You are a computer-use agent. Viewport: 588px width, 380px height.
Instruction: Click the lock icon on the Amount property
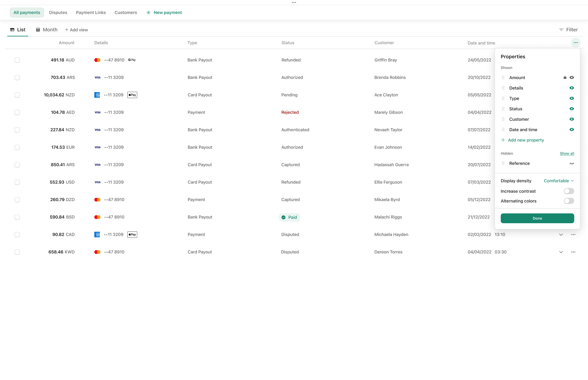[565, 78]
